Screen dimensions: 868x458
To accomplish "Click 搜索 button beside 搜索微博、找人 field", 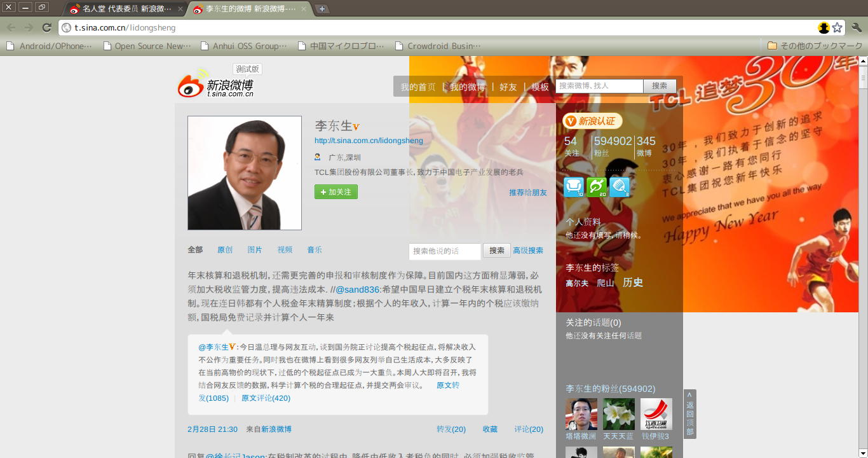I will [x=660, y=86].
